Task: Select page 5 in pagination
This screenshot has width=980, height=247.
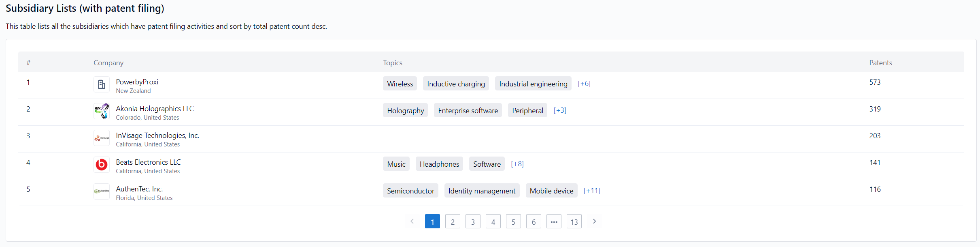Action: coord(513,222)
